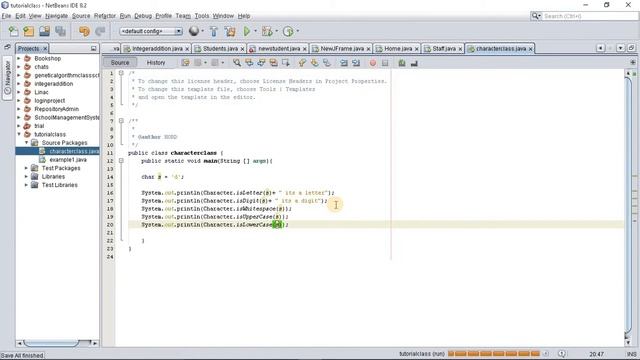640x360 pixels.
Task: Expand the Libraries node
Action: click(27, 176)
